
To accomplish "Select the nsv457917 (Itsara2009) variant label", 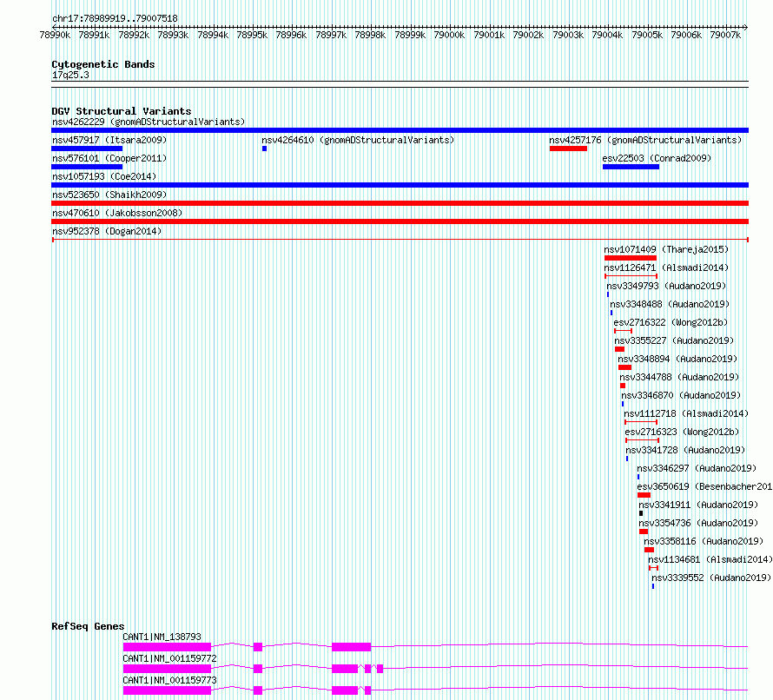I will (109, 140).
